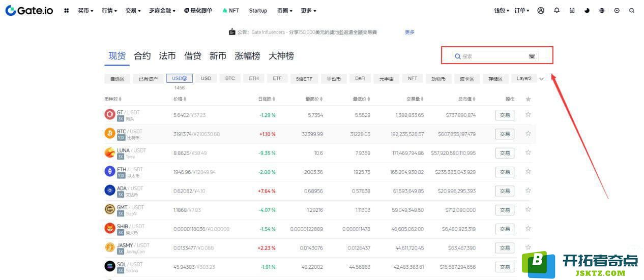The height and width of the screenshot is (280, 644).
Task: Favorite the ADA/USDT pair with its star
Action: click(x=528, y=190)
